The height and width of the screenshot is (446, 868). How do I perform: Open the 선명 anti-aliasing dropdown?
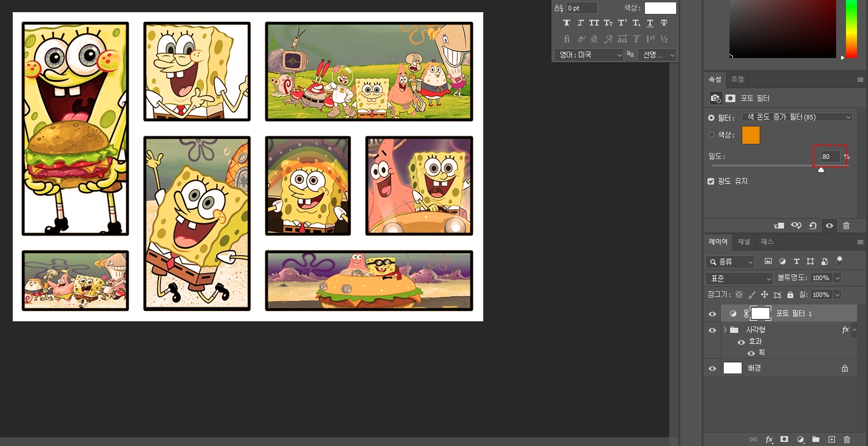point(657,55)
